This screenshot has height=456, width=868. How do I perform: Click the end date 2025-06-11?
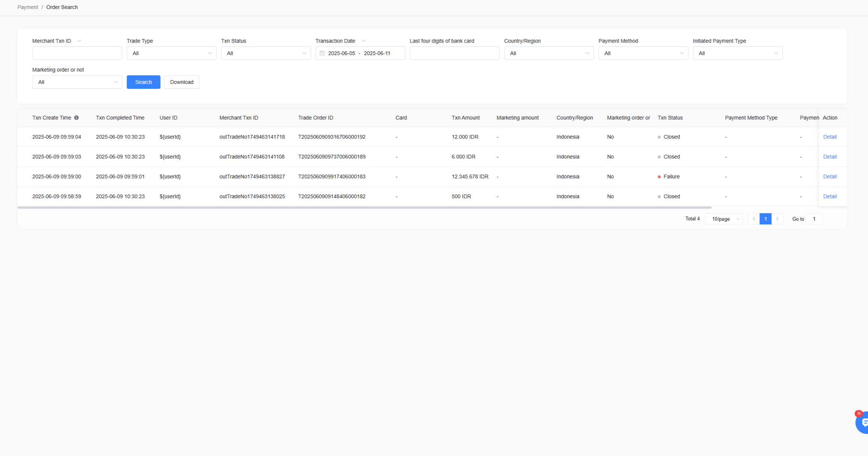pos(377,53)
